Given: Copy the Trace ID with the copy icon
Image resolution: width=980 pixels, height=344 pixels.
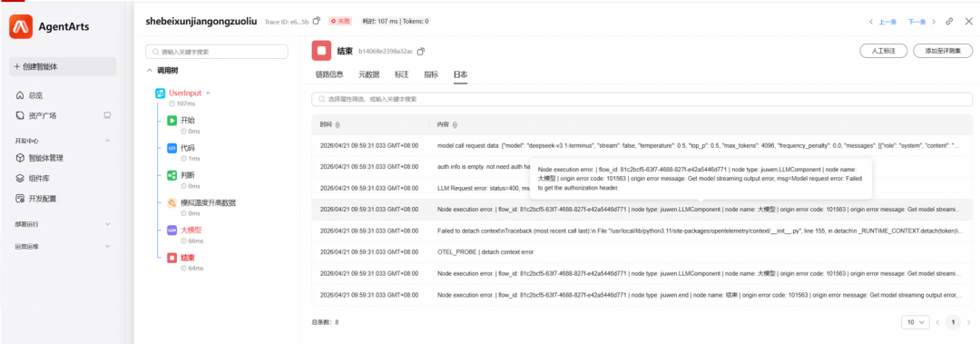Looking at the screenshot, I should pos(317,21).
